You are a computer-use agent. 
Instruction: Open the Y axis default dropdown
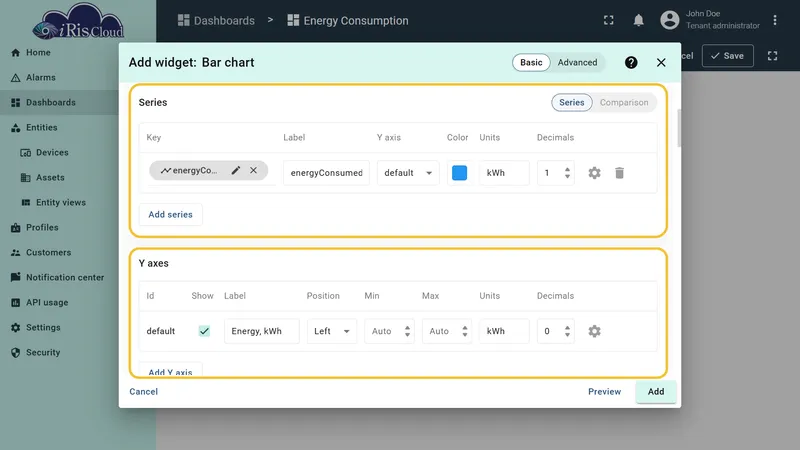408,173
